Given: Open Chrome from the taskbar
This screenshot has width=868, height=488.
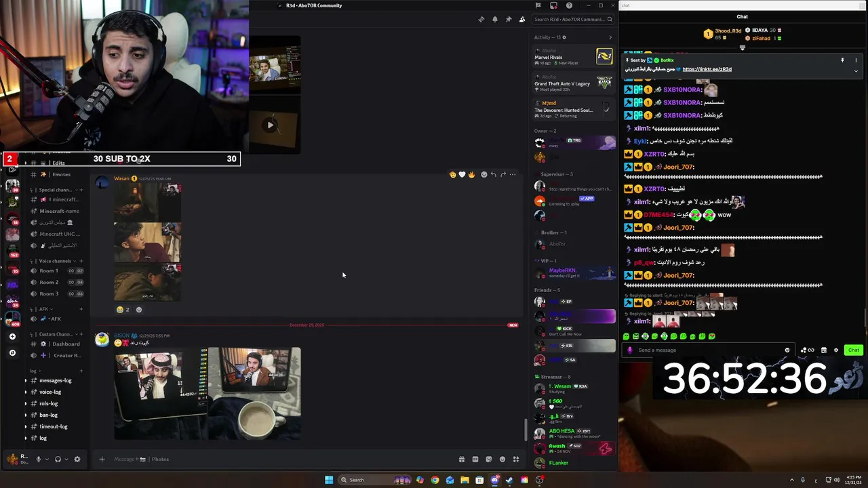Looking at the screenshot, I should [x=435, y=480].
